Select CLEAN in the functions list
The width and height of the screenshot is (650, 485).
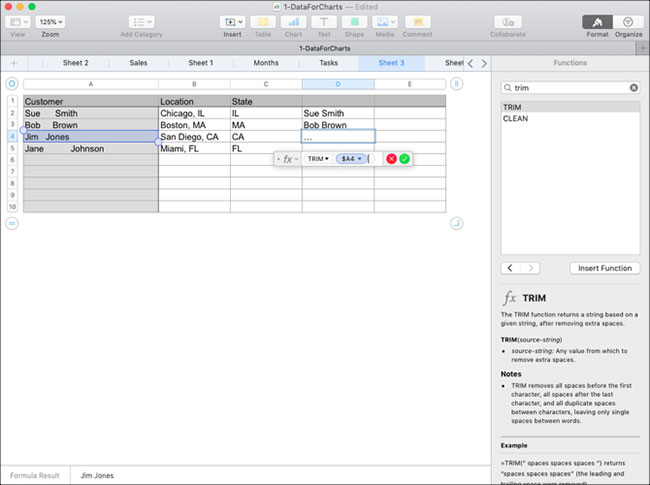[516, 119]
